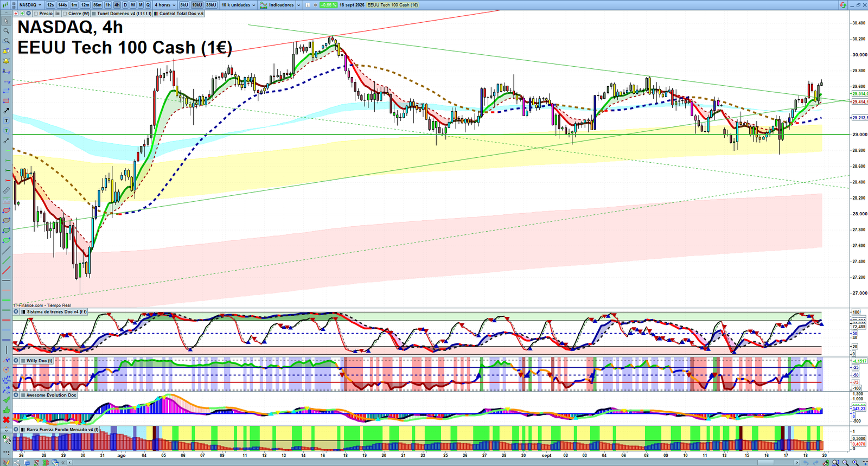Click the 35kU units button
This screenshot has width=868, height=466.
(x=211, y=5)
